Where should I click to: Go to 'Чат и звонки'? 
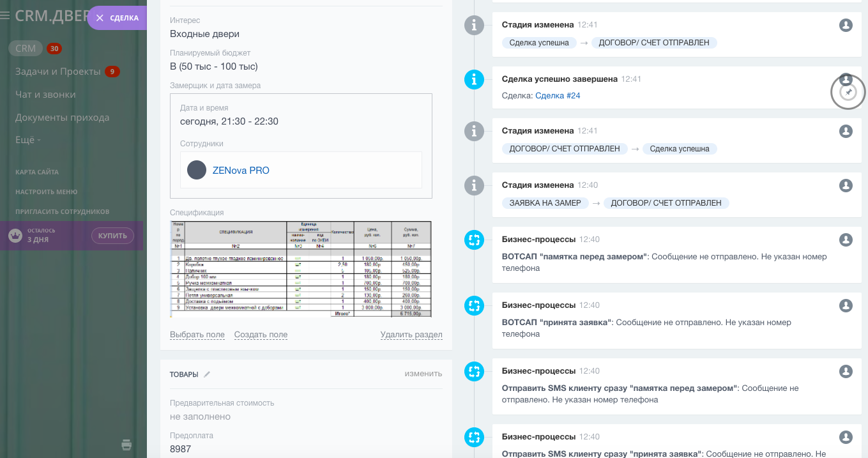[45, 95]
